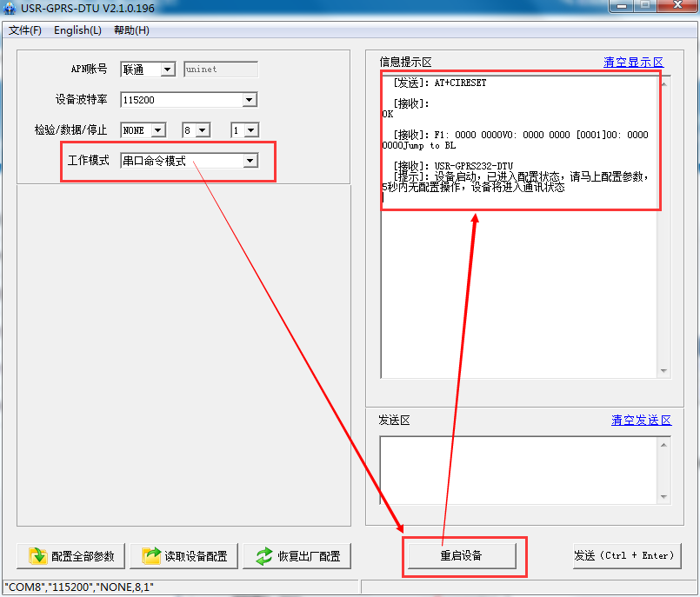Click the uninet APN text field
This screenshot has height=597, width=700.
point(219,69)
